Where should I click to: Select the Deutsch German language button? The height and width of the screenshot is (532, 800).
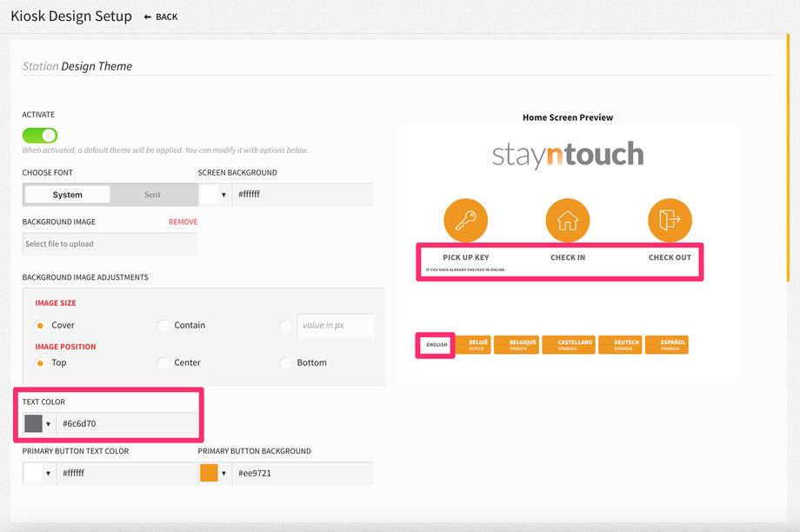(620, 345)
